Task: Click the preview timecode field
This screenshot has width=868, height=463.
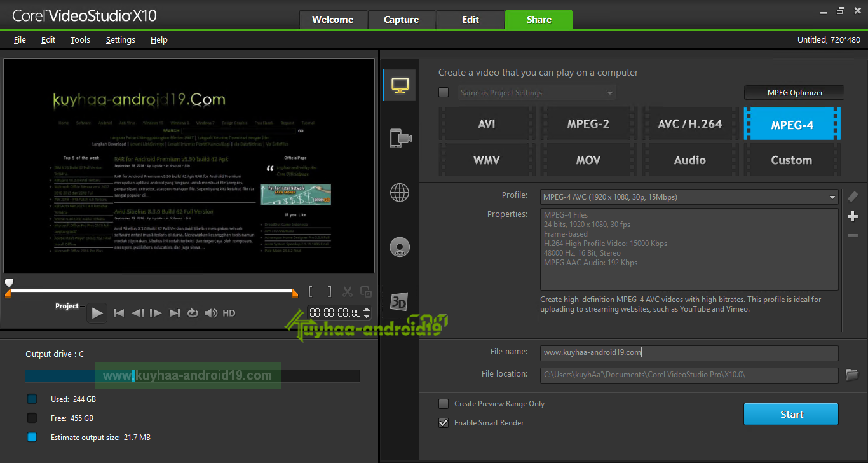Action: 335,313
